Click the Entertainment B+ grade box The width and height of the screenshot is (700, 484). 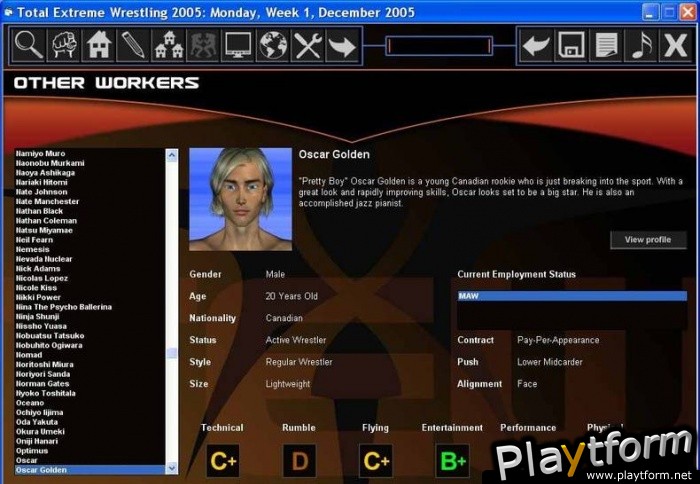452,461
